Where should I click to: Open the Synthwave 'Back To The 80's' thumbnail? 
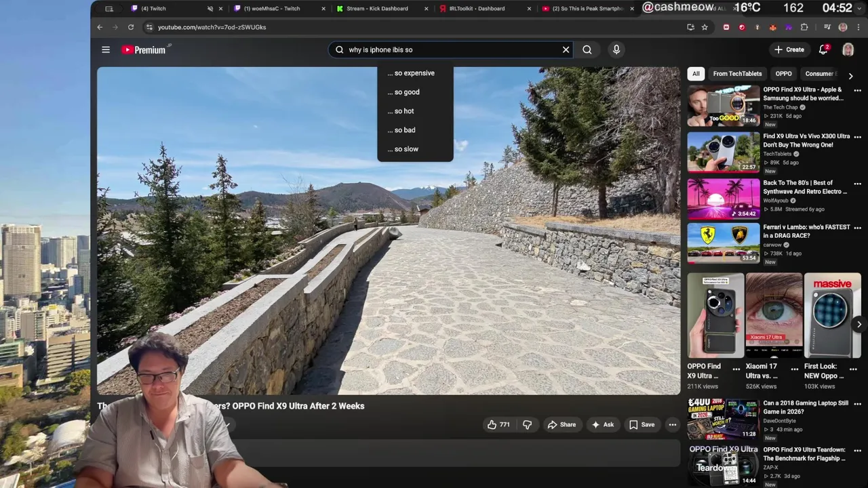[x=724, y=199]
